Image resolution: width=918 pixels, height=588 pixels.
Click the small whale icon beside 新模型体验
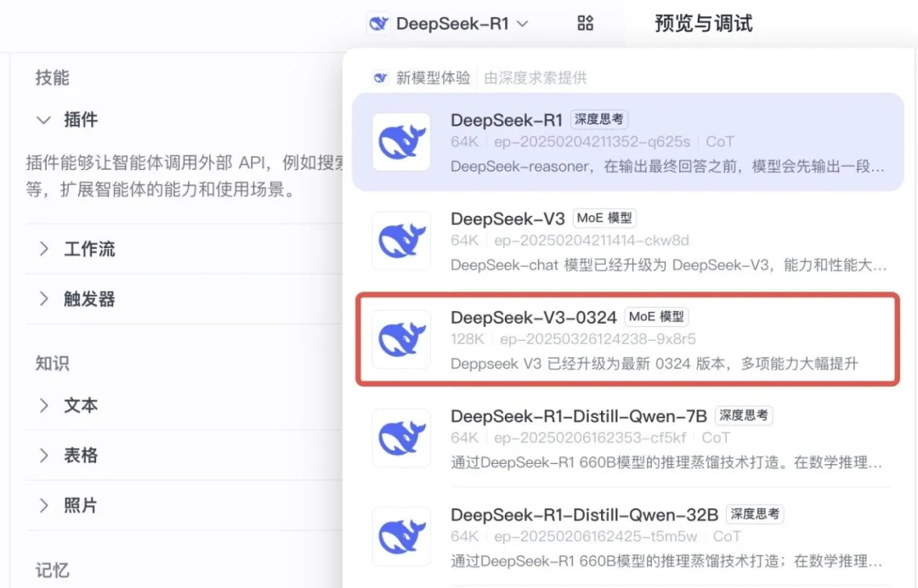(x=380, y=78)
